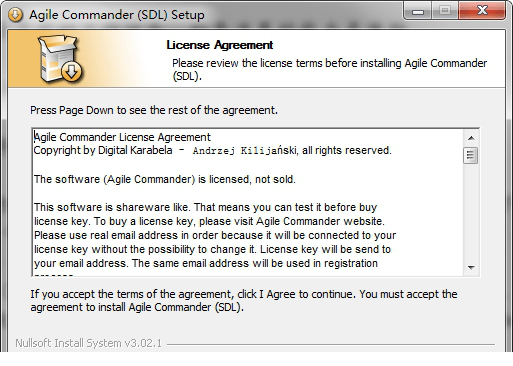Click the 'This software is shareware like' paragraph

coord(215,235)
